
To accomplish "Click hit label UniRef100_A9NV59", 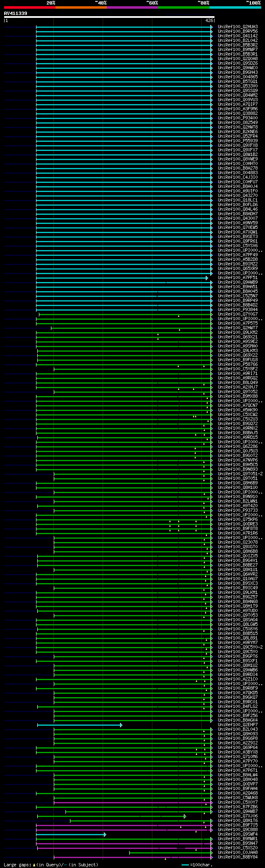I will click(x=238, y=223).
